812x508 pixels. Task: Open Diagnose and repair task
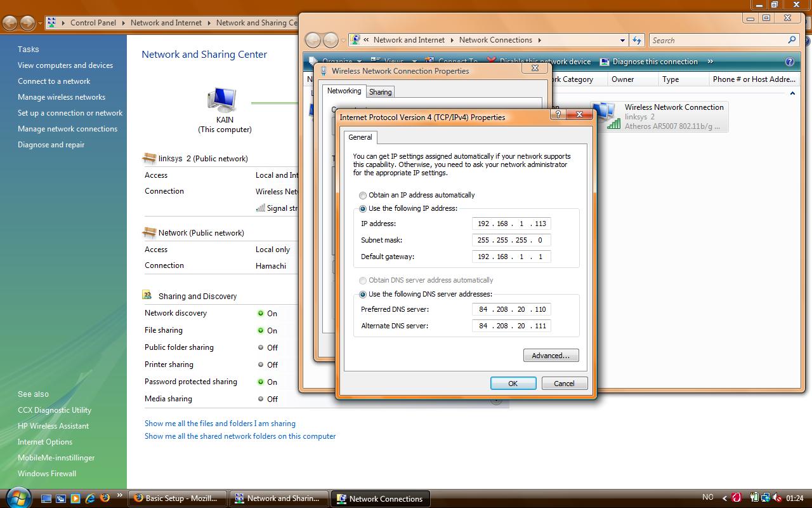[x=51, y=145]
